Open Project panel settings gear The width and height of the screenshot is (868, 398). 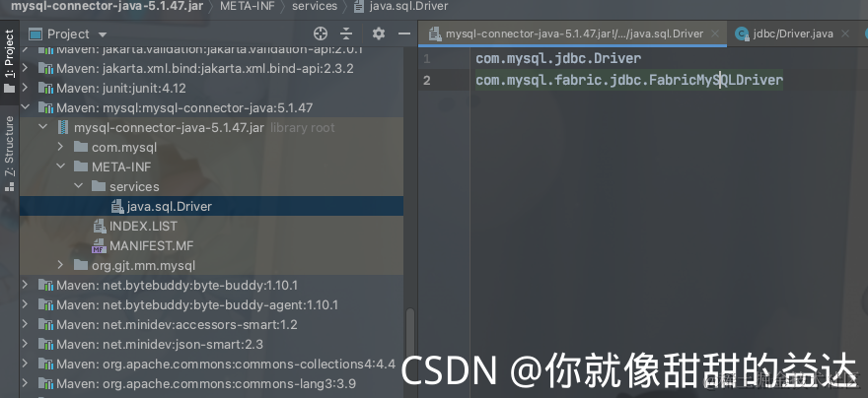(x=379, y=33)
